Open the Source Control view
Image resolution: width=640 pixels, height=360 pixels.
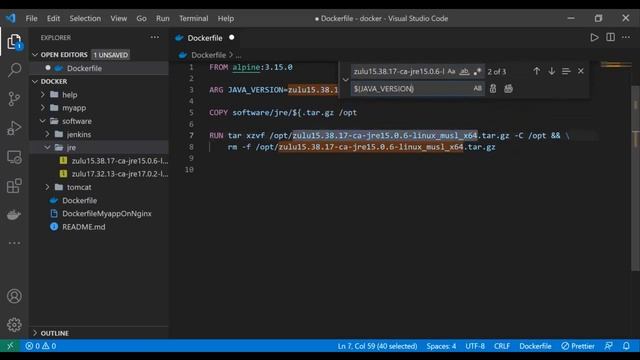(x=14, y=99)
